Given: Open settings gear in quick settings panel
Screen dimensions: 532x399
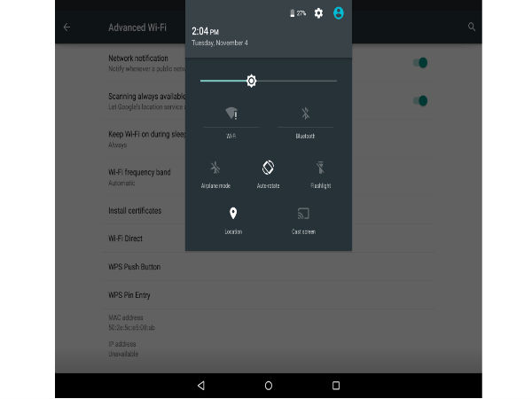Looking at the screenshot, I should [x=318, y=13].
